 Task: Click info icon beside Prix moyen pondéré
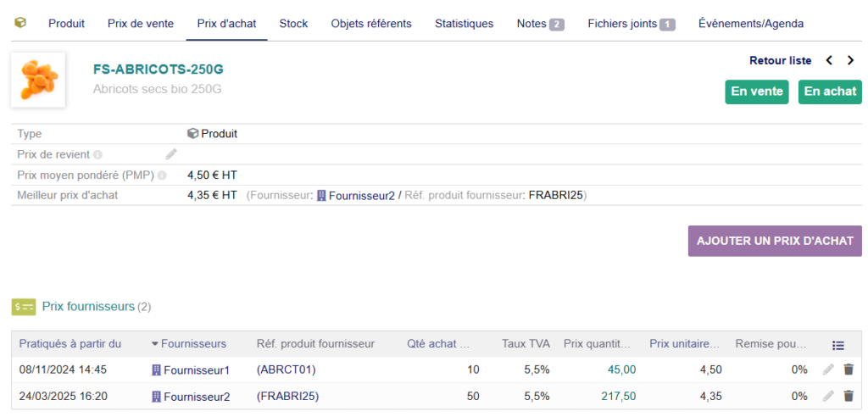tap(162, 175)
